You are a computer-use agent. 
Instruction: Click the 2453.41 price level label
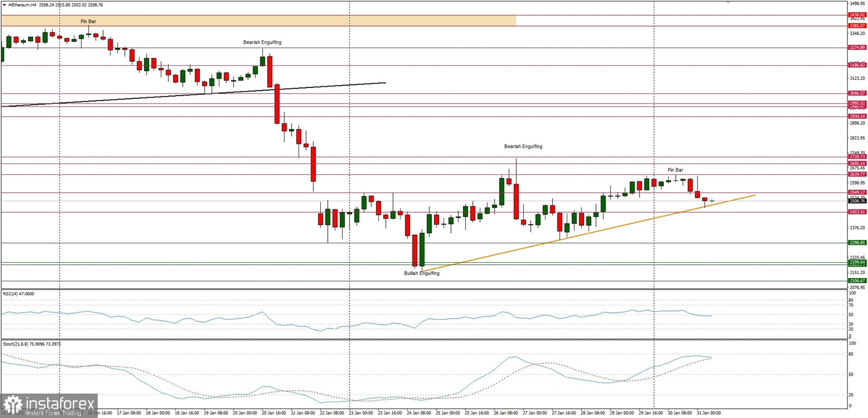[857, 212]
